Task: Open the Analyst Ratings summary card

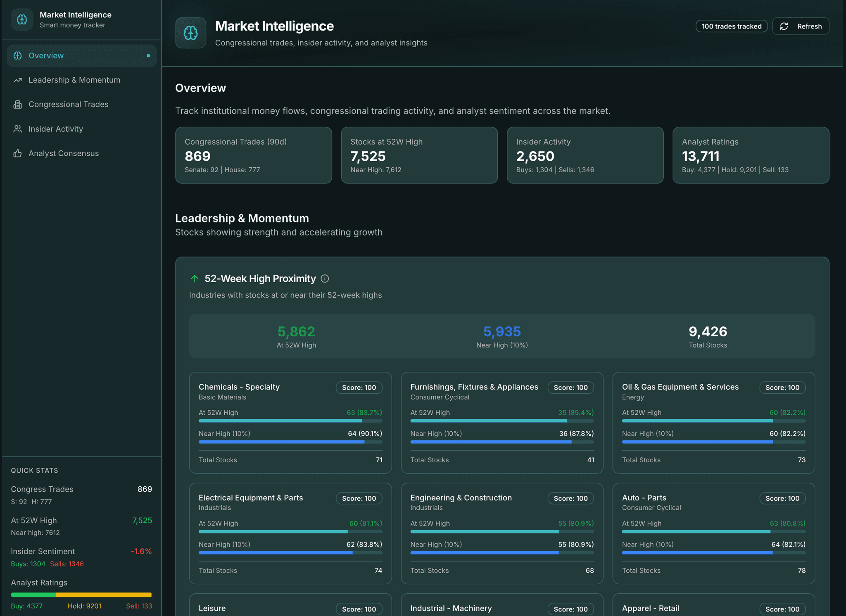Action: coord(751,155)
